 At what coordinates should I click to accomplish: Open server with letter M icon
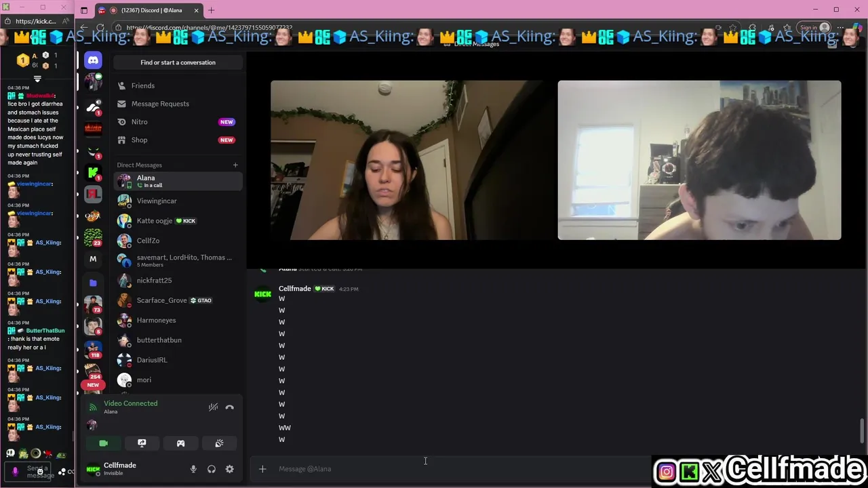93,259
